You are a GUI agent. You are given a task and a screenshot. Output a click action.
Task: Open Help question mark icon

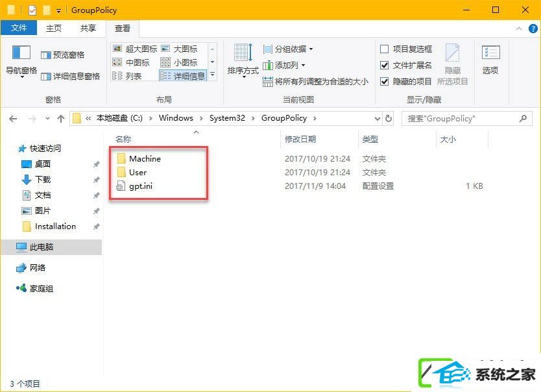point(533,29)
